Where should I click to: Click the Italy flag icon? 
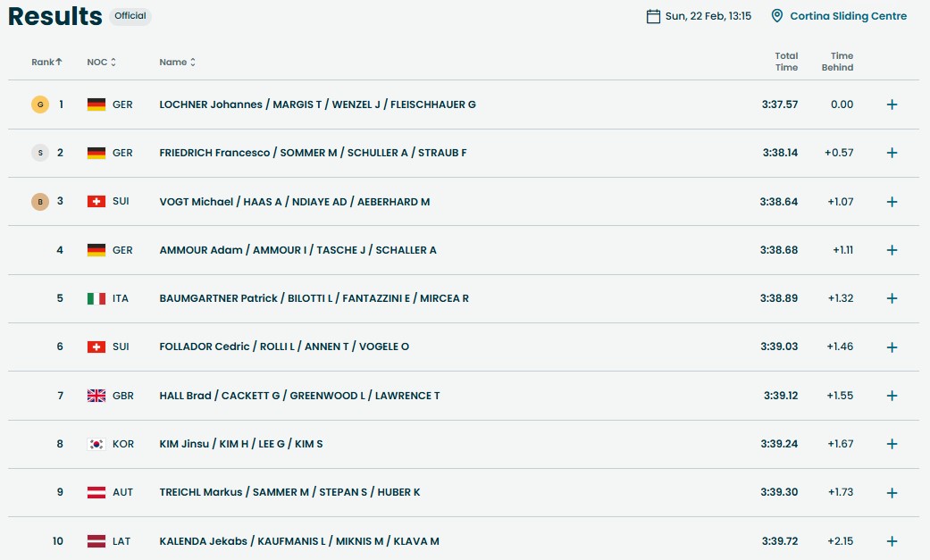pyautogui.click(x=96, y=298)
